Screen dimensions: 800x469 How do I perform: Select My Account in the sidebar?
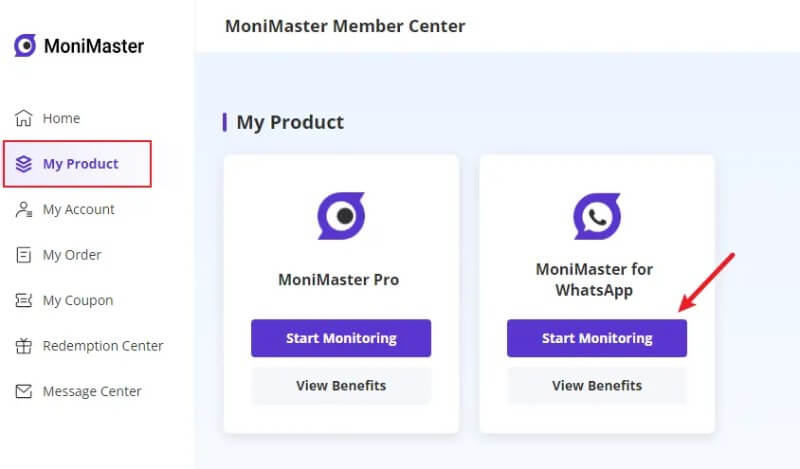point(78,209)
